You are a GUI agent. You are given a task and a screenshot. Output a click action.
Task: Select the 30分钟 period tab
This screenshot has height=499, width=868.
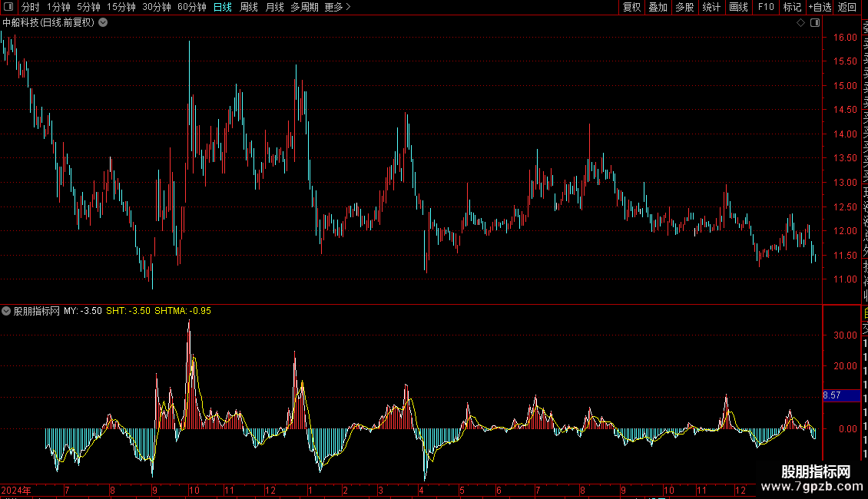[x=157, y=7]
